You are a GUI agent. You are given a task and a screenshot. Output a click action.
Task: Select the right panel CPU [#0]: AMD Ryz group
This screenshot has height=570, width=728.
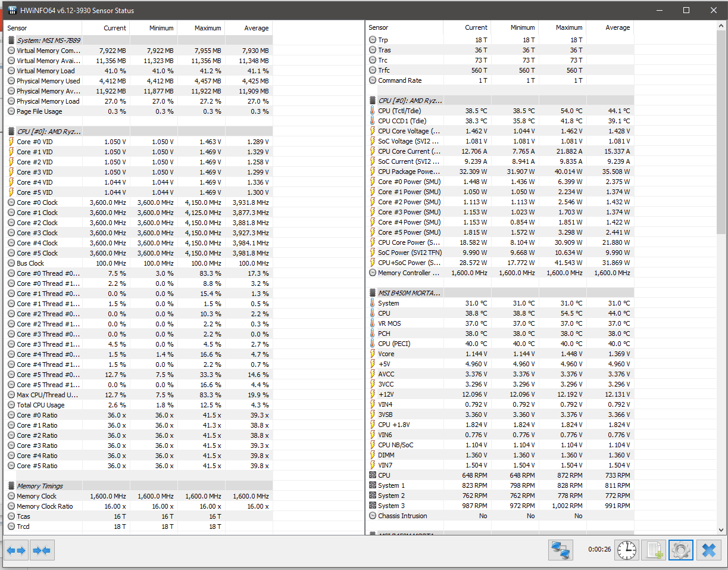(x=501, y=101)
